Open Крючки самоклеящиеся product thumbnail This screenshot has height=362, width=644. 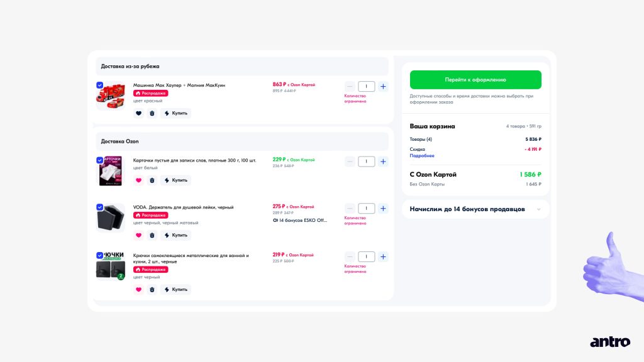(111, 266)
